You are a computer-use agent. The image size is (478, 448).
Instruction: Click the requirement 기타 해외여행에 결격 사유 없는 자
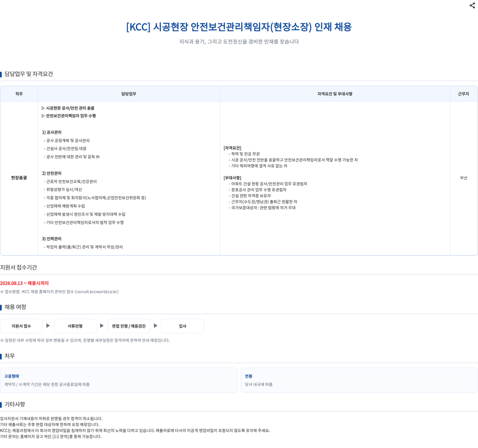pyautogui.click(x=258, y=166)
